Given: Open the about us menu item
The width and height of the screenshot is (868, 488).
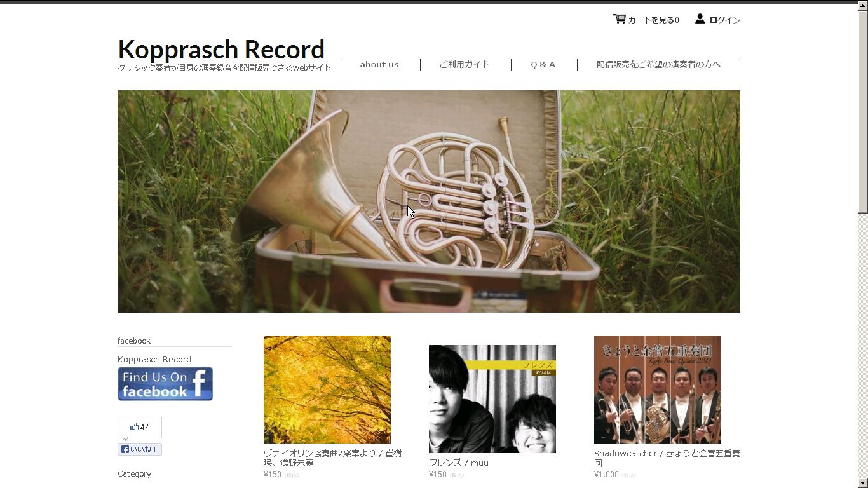Looking at the screenshot, I should click(379, 64).
